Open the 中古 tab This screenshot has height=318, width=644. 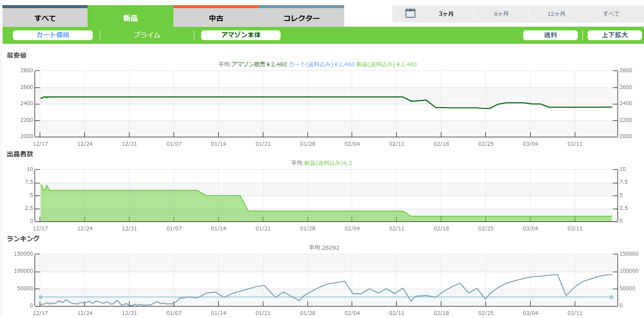(x=216, y=18)
